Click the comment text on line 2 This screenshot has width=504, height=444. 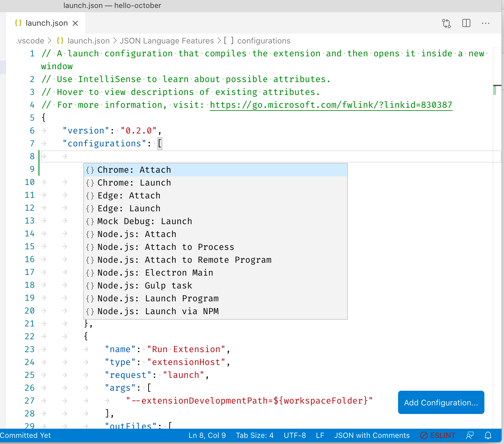[x=186, y=79]
